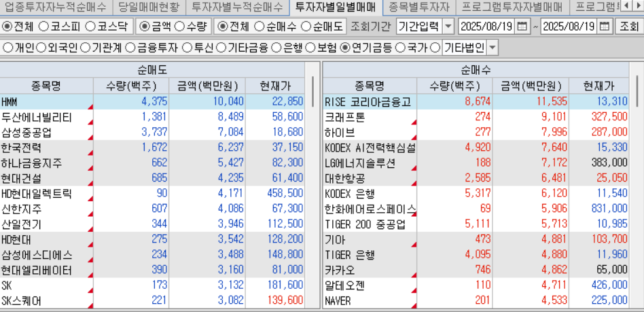
Task: Choose 순매도 radio option
Action: point(306,27)
